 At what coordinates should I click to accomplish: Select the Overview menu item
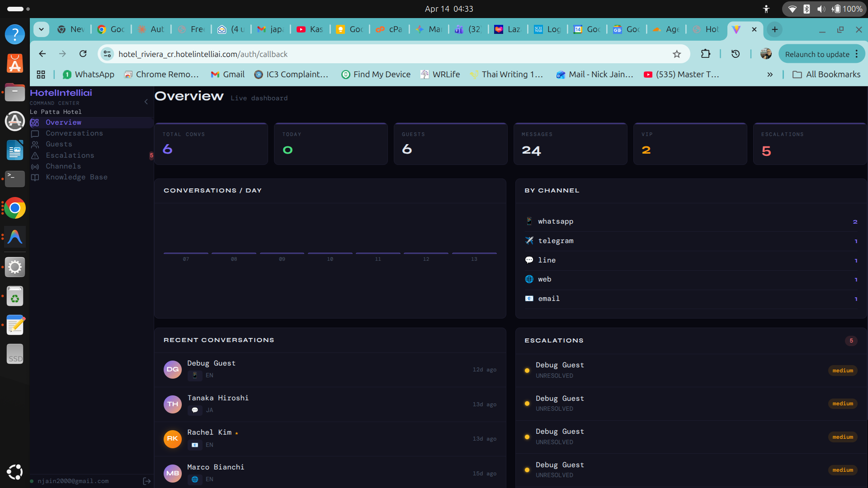(63, 122)
